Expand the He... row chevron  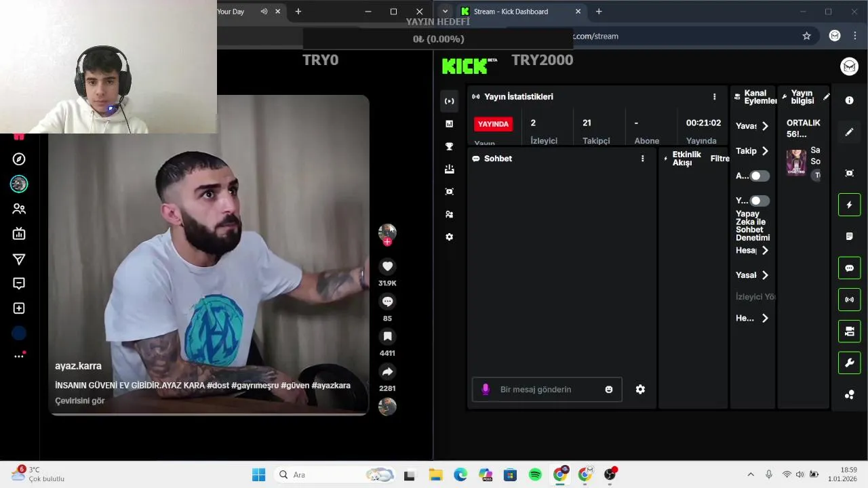pyautogui.click(x=765, y=319)
